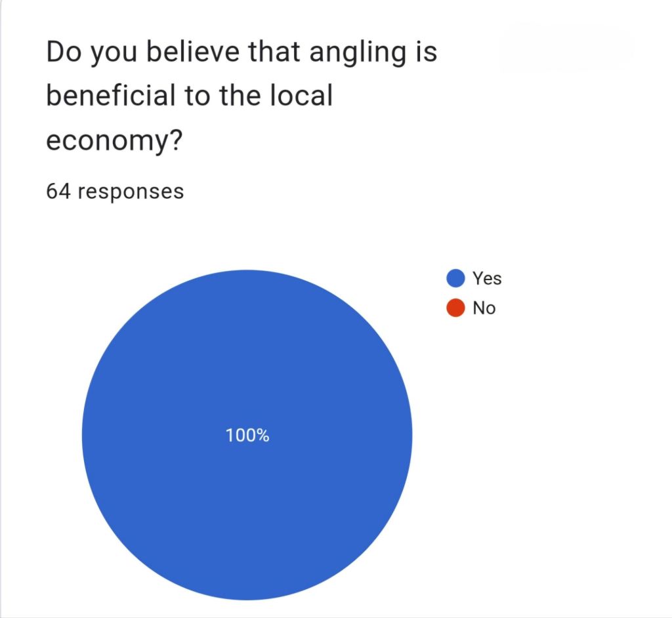Click the "64 responses" count text
This screenshot has width=672, height=618.
coord(115,191)
